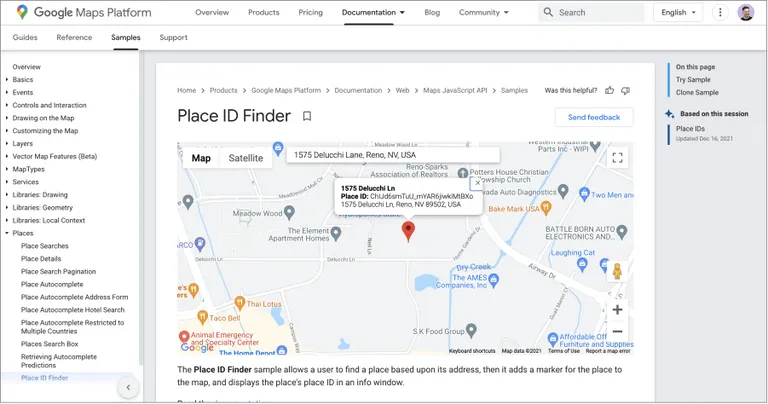Open the Place Autocomplete sample link

(52, 284)
